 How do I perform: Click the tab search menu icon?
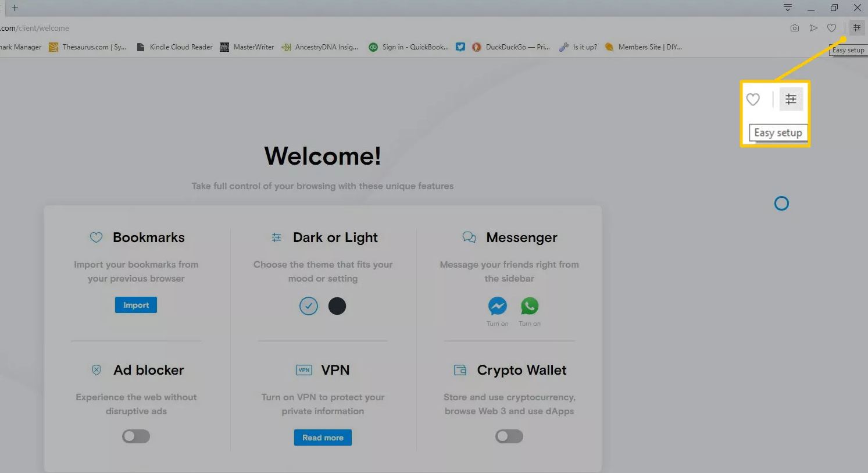pyautogui.click(x=788, y=8)
